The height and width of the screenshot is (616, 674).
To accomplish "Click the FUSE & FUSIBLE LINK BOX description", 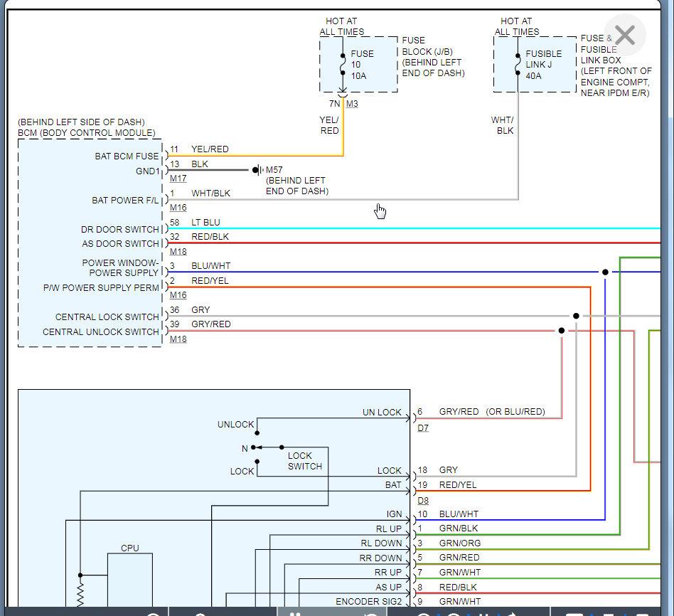I will tap(616, 65).
